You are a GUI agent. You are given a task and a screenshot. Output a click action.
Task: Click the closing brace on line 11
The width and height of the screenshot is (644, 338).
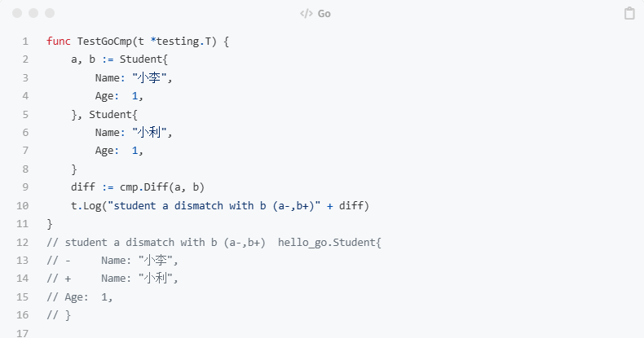[x=50, y=223]
